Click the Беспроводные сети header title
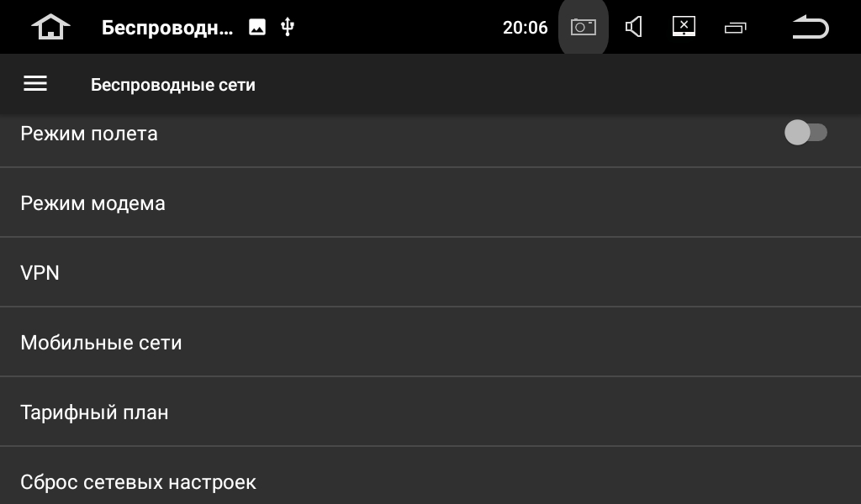The image size is (861, 504). tap(173, 85)
